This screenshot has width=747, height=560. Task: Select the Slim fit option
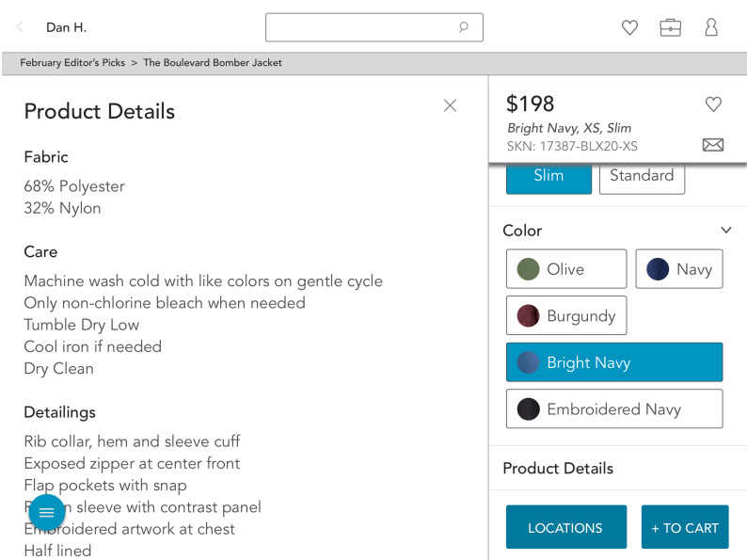click(x=548, y=177)
